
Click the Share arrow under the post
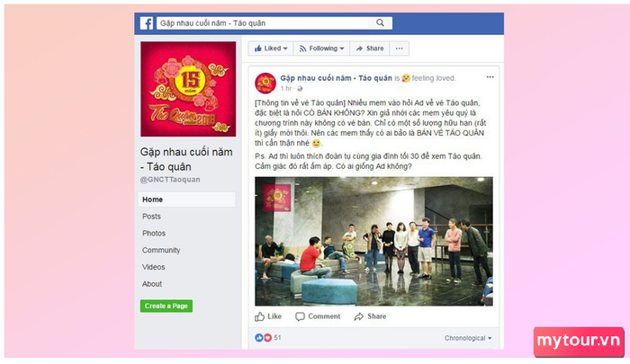[358, 316]
